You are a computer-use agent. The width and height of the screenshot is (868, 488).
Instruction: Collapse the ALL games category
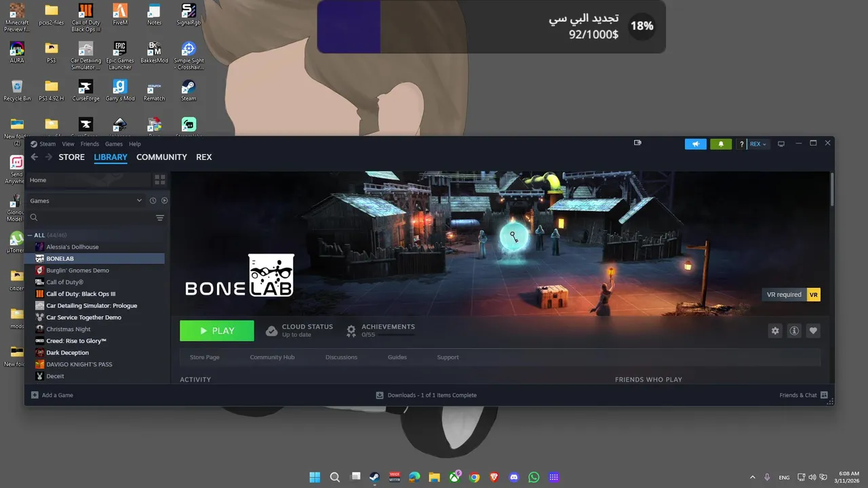coord(30,235)
